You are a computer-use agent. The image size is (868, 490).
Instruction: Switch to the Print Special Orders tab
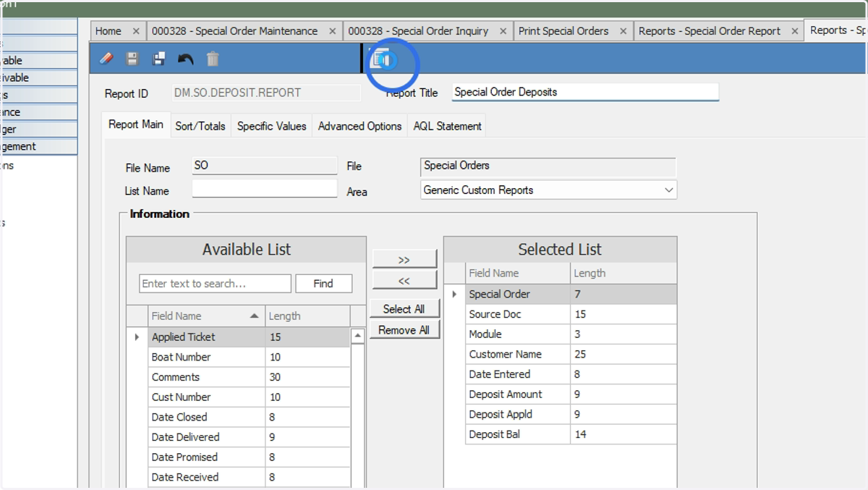tap(563, 31)
